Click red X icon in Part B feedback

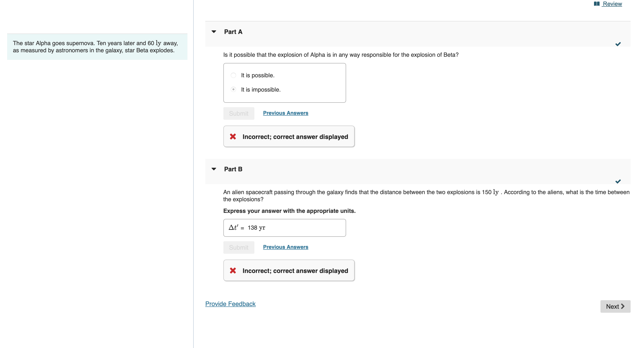click(233, 271)
